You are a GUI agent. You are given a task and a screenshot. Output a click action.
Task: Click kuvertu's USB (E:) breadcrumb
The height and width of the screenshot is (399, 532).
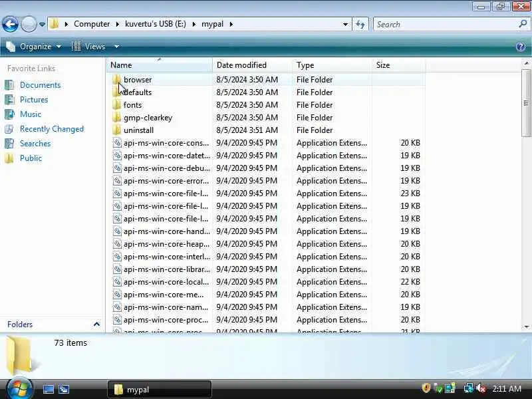[156, 24]
